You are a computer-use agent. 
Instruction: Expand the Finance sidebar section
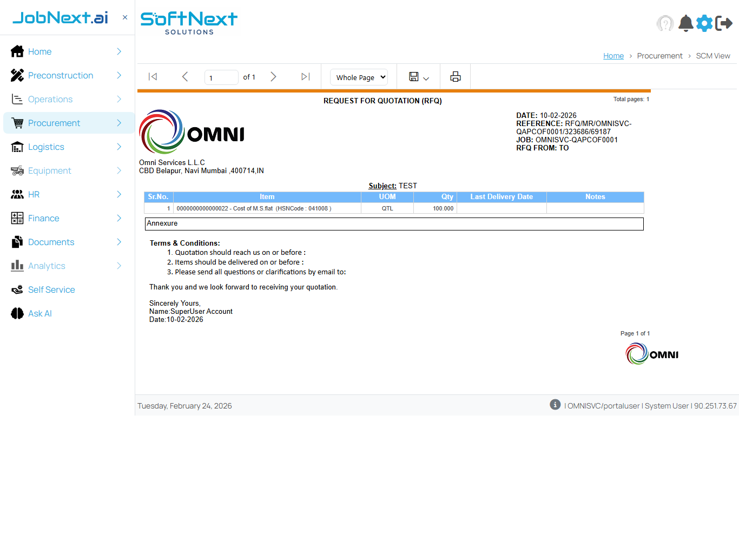(x=44, y=218)
